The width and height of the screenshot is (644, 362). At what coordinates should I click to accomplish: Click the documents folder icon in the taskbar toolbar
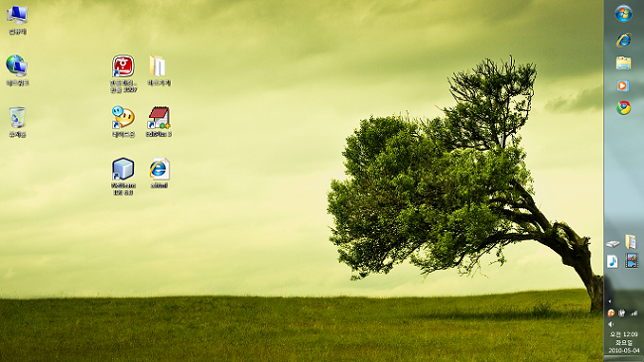click(631, 242)
